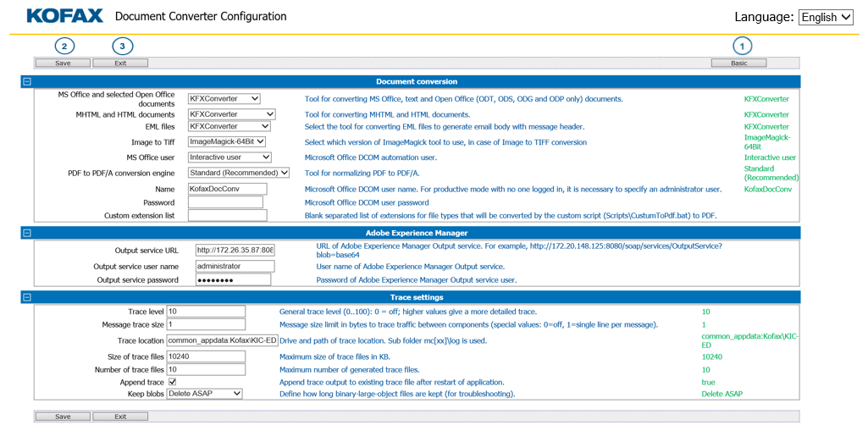Collapse the Trace settings section
This screenshot has width=868, height=425.
point(27,297)
